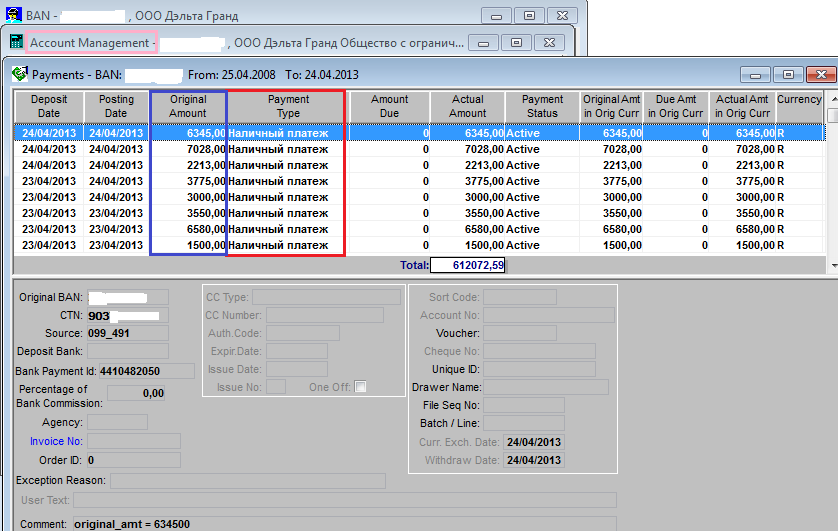The width and height of the screenshot is (838, 531).
Task: Click Actual Amt in Orig Curr header
Action: coord(742,106)
